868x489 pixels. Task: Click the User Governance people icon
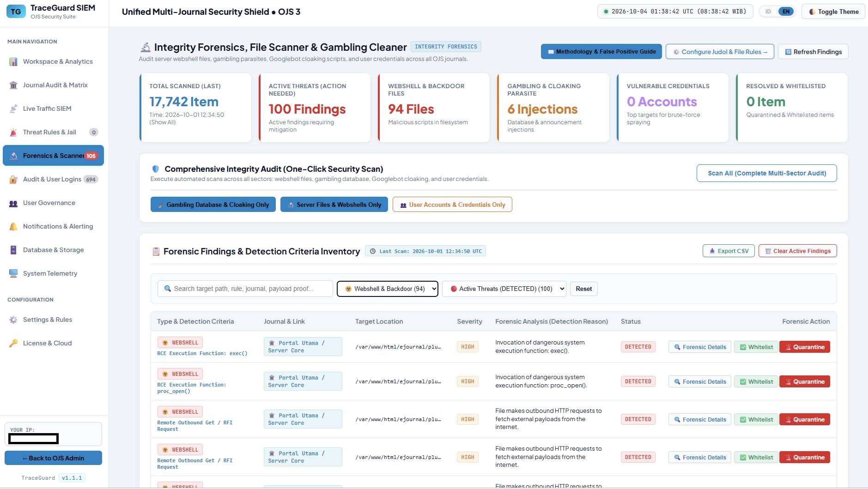point(13,203)
